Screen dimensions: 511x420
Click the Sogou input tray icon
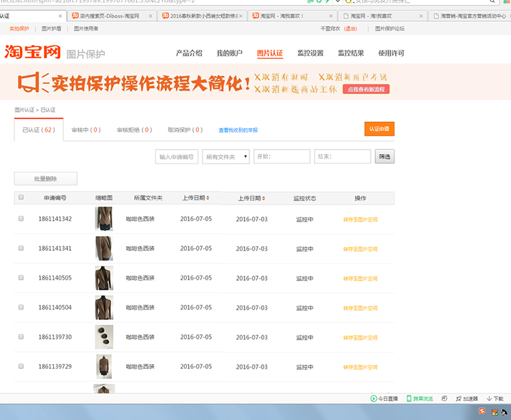[x=482, y=411]
